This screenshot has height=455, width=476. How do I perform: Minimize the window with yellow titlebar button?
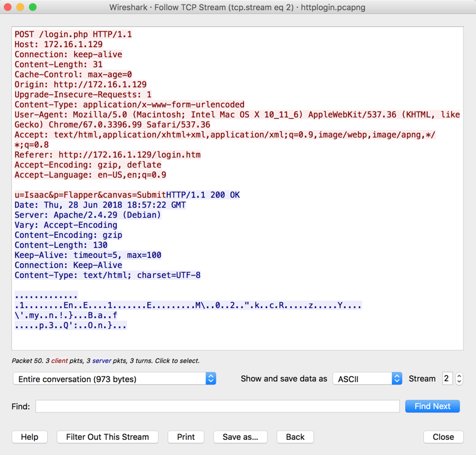click(x=21, y=8)
